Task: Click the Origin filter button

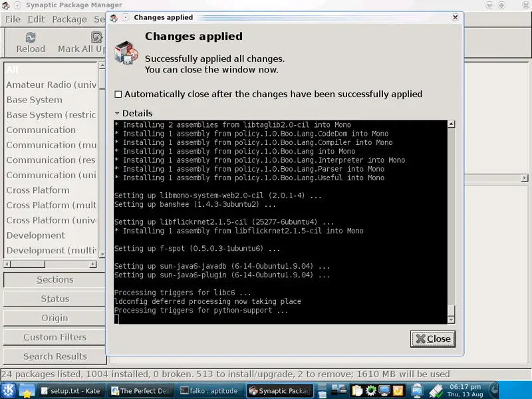Action: coord(55,318)
